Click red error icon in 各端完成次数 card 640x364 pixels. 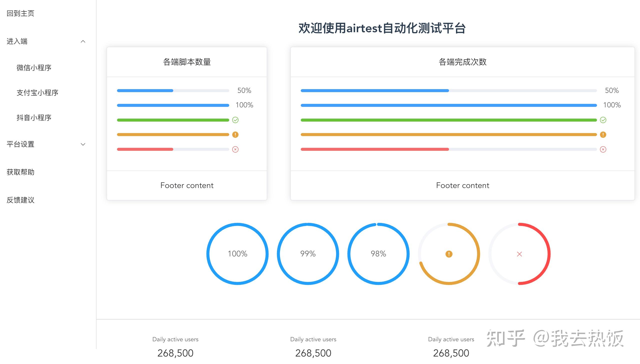(x=603, y=150)
